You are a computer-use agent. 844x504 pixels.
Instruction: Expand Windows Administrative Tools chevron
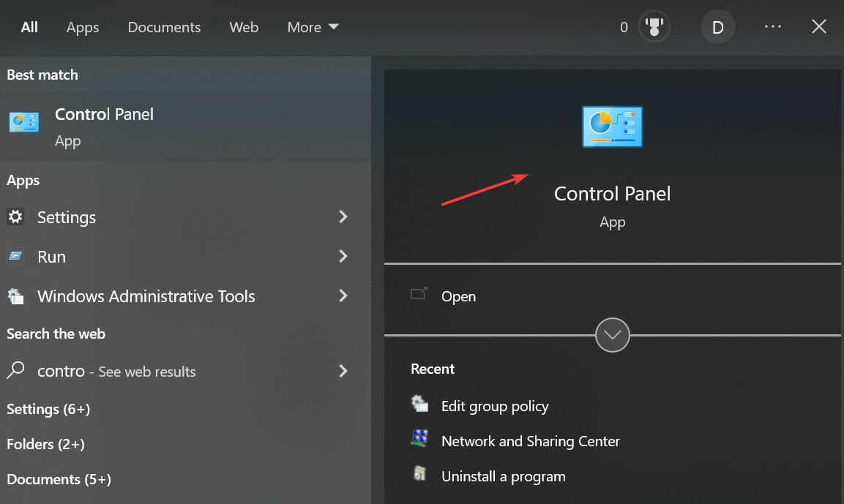[343, 296]
